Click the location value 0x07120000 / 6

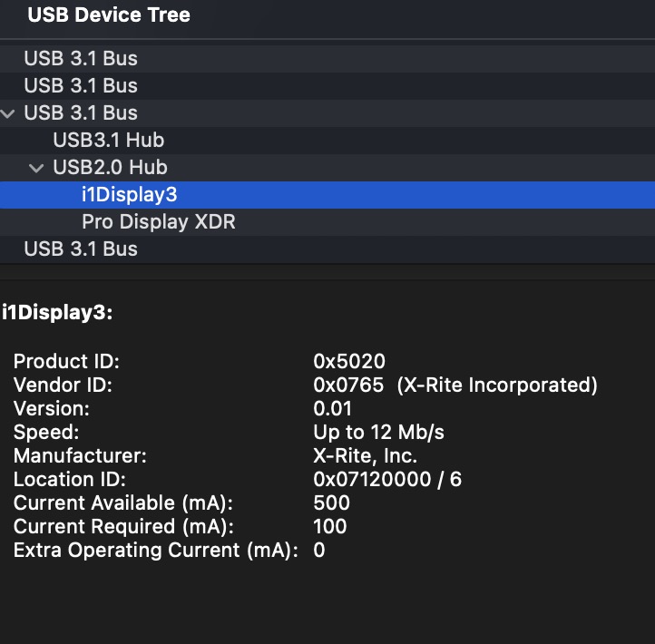(x=387, y=479)
